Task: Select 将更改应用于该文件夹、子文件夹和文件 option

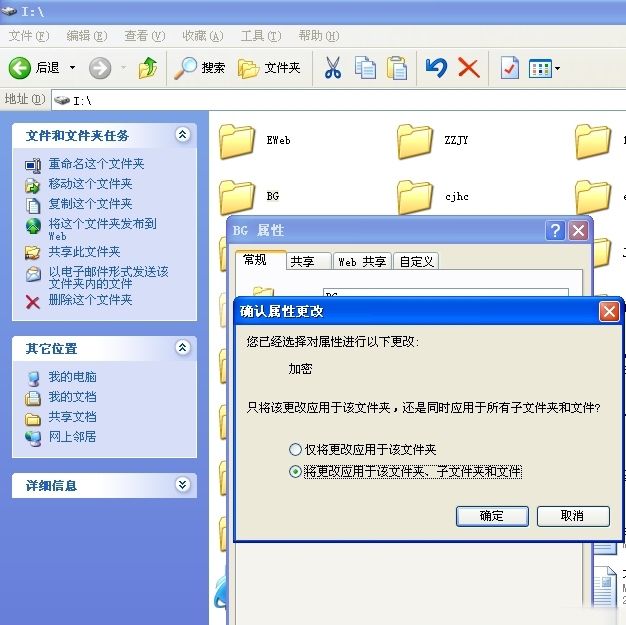Action: click(295, 472)
